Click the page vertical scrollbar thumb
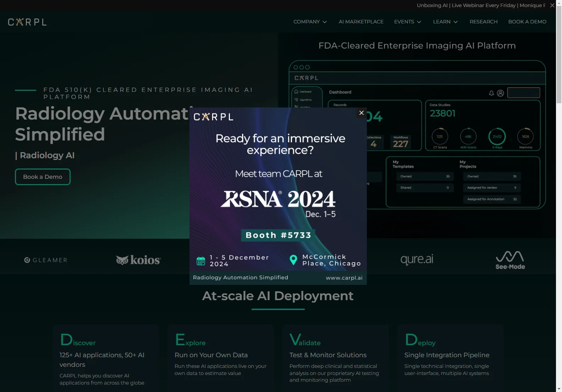Image resolution: width=562 pixels, height=392 pixels. coord(559,55)
